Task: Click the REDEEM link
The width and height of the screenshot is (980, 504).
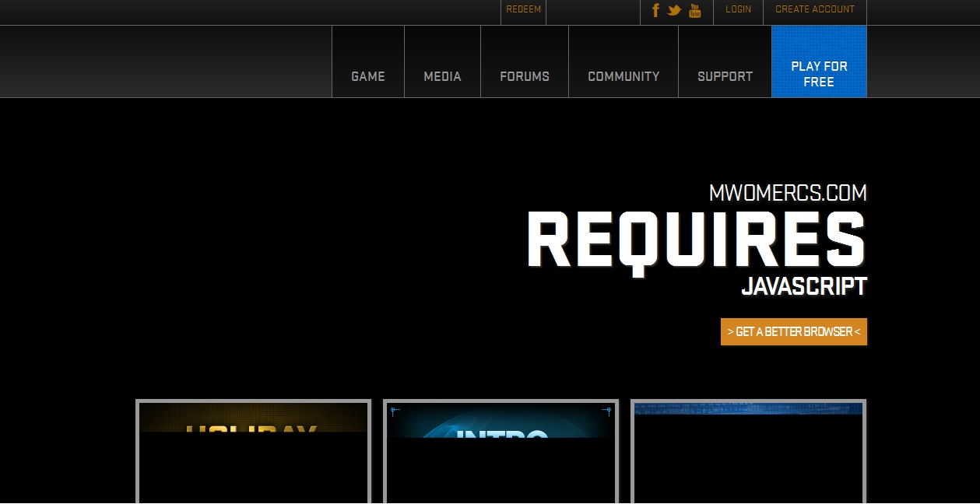Action: pyautogui.click(x=523, y=9)
